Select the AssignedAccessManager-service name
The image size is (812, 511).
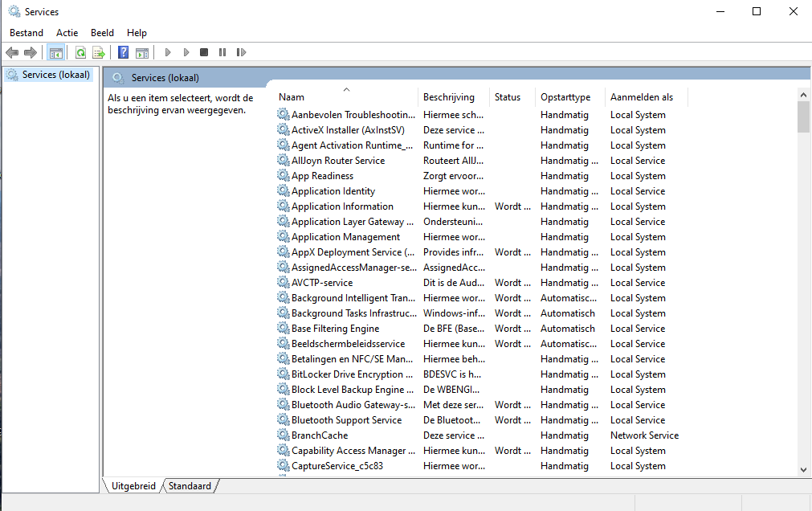[x=354, y=268]
